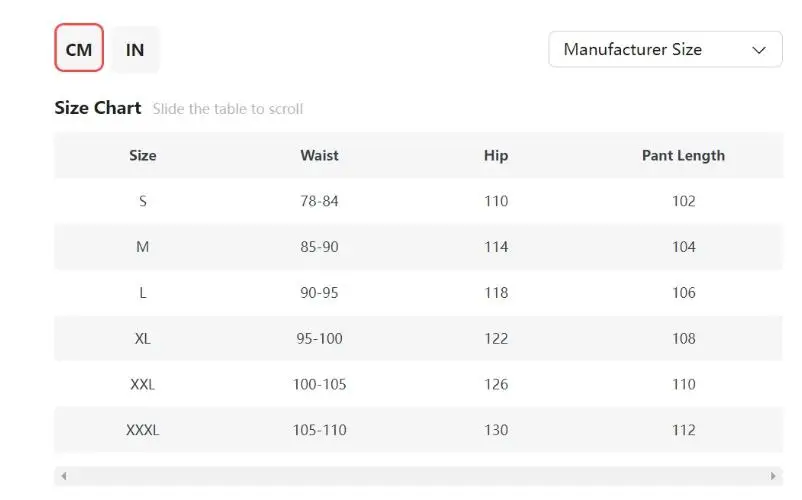Click the scrollbar left arrow

coord(64,476)
